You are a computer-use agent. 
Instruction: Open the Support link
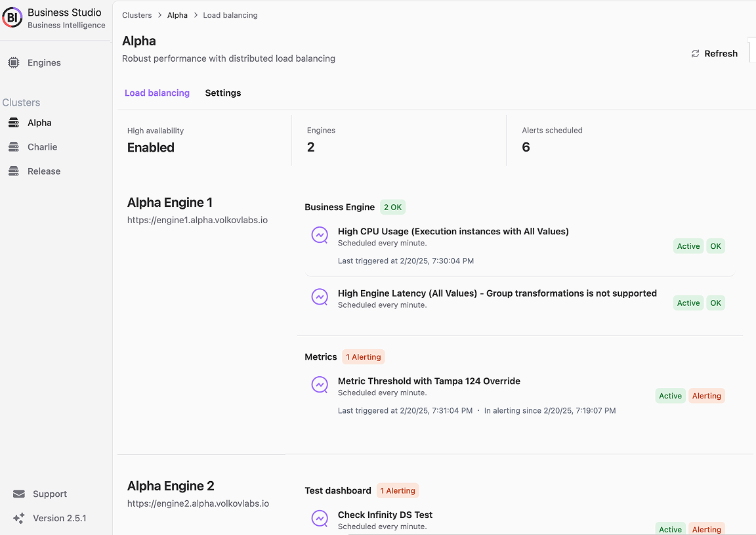[50, 494]
